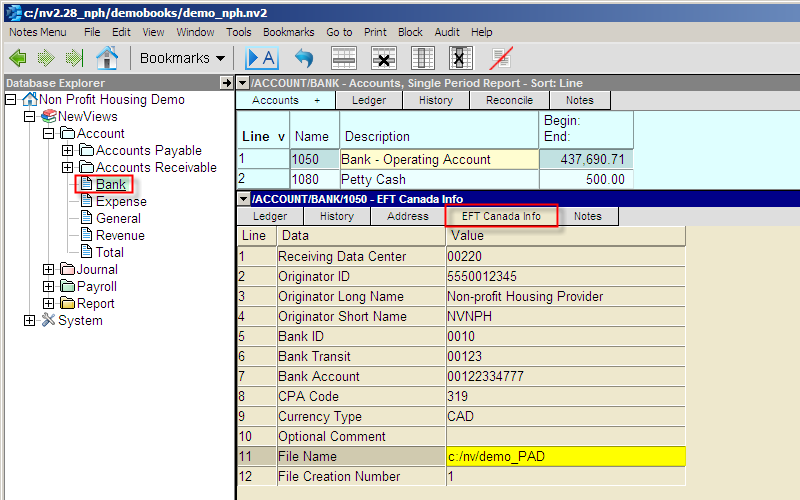
Task: Click the blue arrow A toolbar icon
Action: pyautogui.click(x=261, y=58)
